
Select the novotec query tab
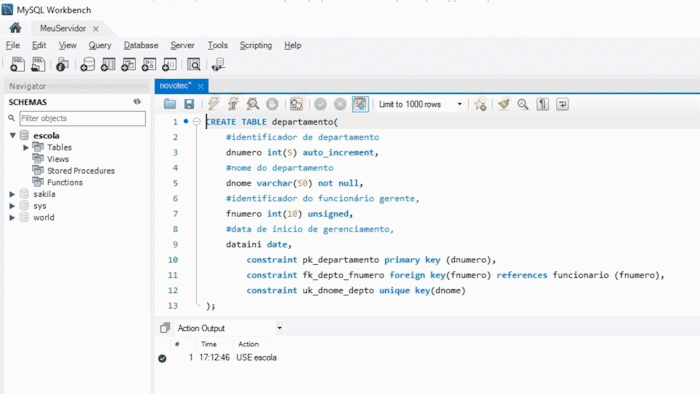tap(175, 86)
